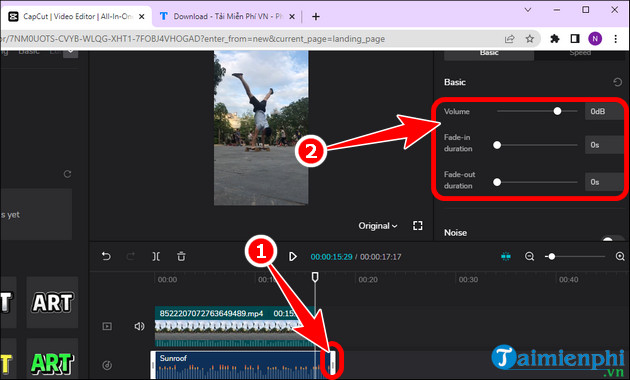Edit the Fade-out duration value field
The image size is (630, 380).
(604, 182)
